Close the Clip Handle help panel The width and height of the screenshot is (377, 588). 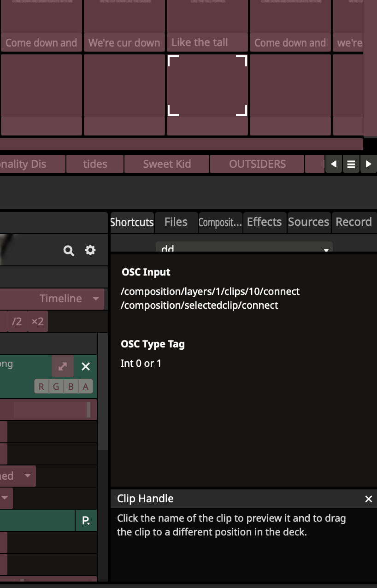pos(368,499)
